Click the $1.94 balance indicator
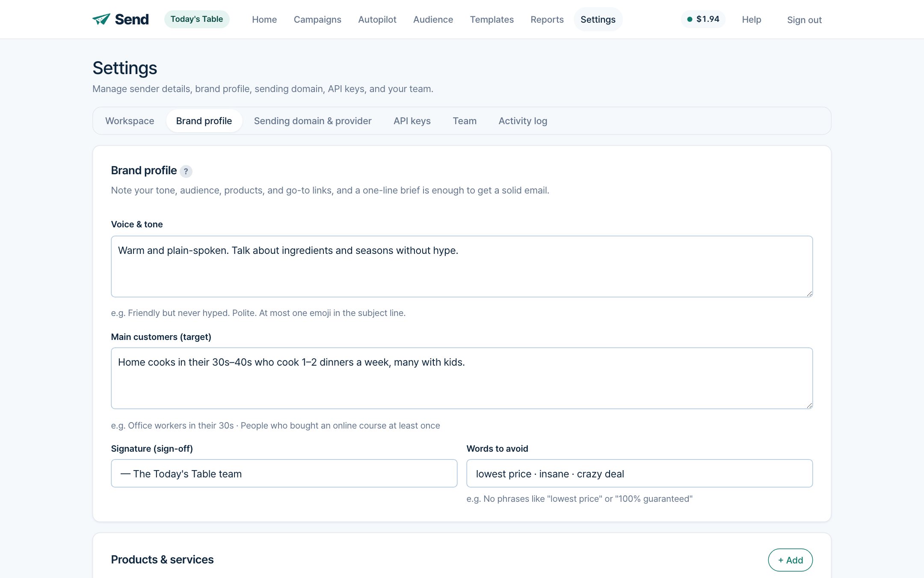Image resolution: width=924 pixels, height=578 pixels. [703, 19]
